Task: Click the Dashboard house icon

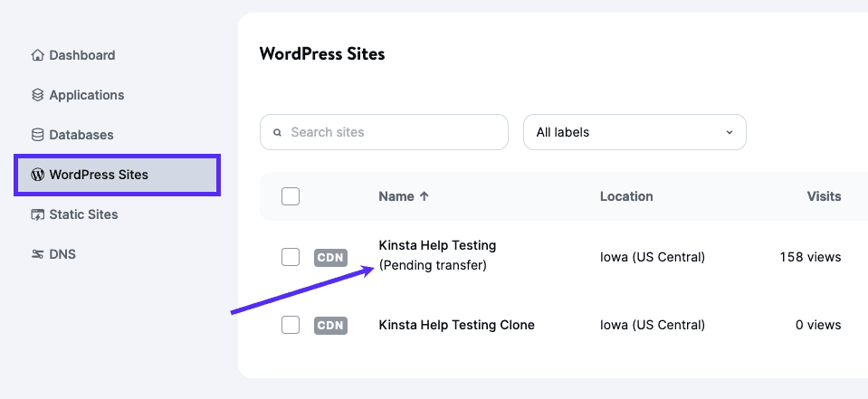Action: coord(37,55)
